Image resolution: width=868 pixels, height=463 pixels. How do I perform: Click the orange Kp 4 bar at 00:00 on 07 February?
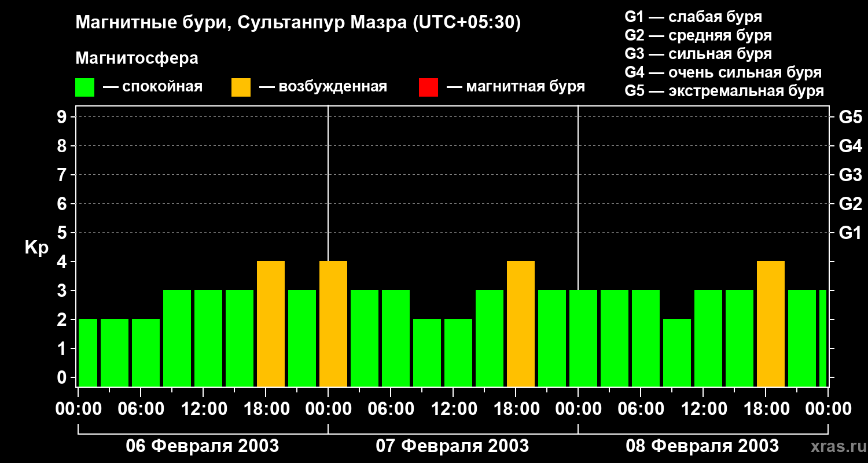333,324
